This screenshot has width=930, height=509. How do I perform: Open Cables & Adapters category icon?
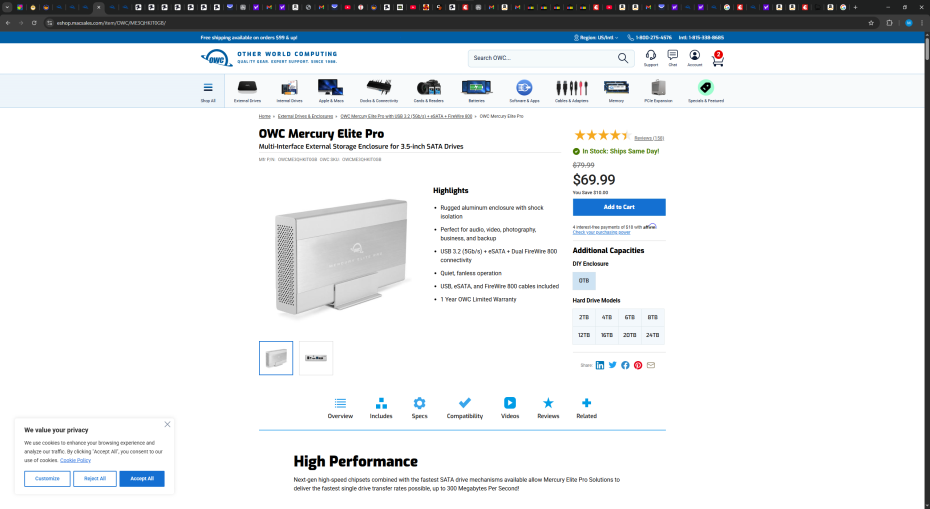571,87
